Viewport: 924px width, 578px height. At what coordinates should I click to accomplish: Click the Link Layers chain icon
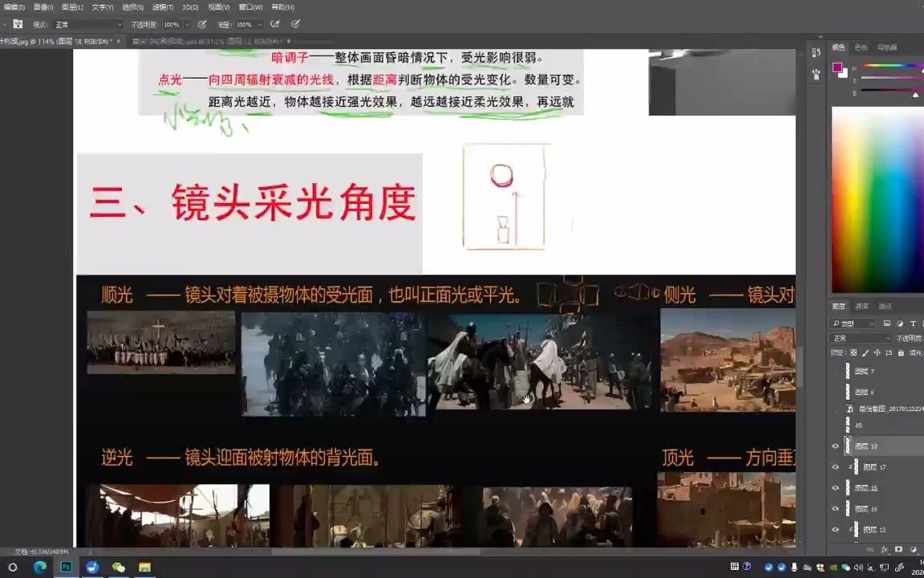tap(869, 549)
